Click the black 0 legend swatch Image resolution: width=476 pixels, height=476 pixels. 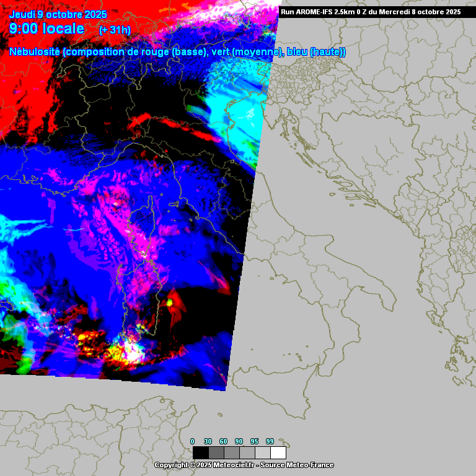pyautogui.click(x=200, y=452)
